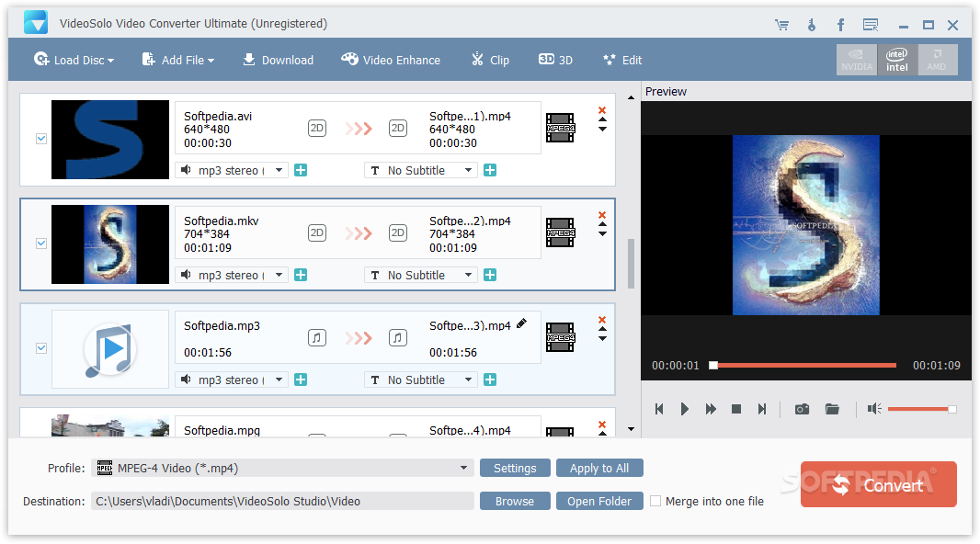Open the Clip tool
This screenshot has height=544, width=980.
(x=490, y=60)
